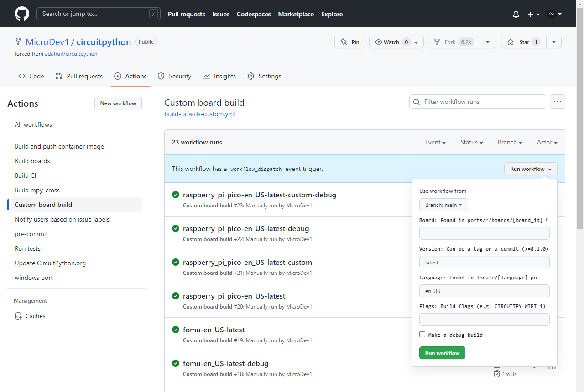Image resolution: width=584 pixels, height=392 pixels.
Task: Open the Status filter dropdown
Action: pos(472,142)
